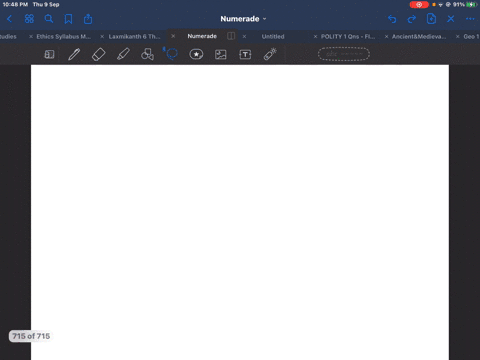Select the Image insert tool
This screenshot has width=480, height=360.
point(221,54)
